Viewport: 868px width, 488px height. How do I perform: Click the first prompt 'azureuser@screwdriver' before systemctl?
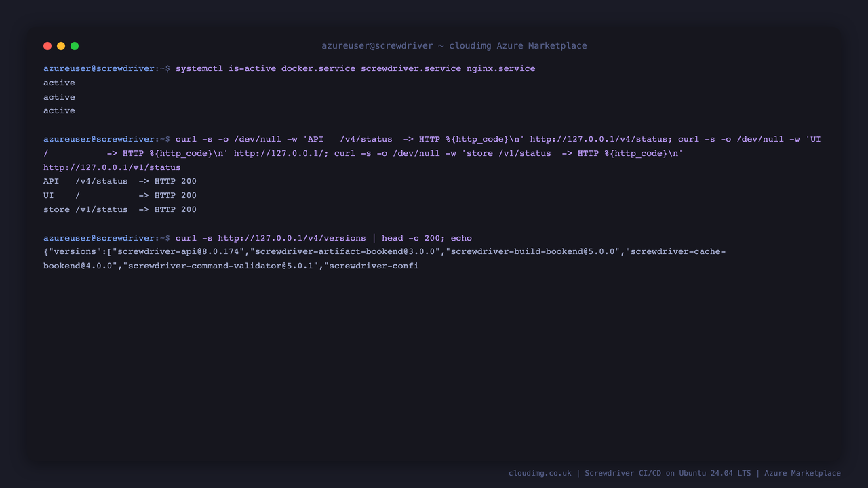tap(99, 68)
